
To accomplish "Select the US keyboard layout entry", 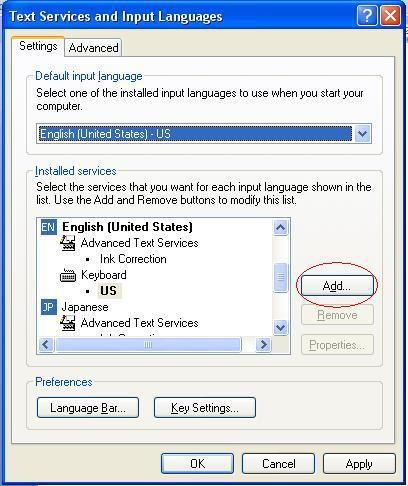I will (109, 291).
